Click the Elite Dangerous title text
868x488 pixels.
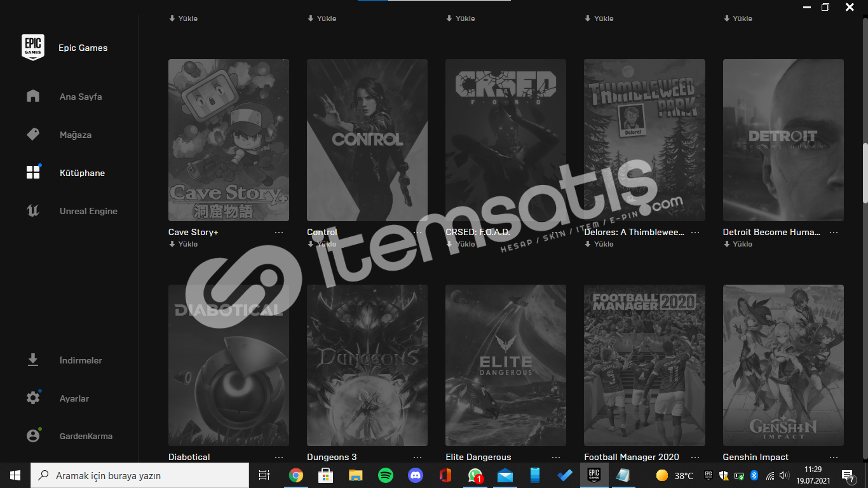pyautogui.click(x=478, y=457)
